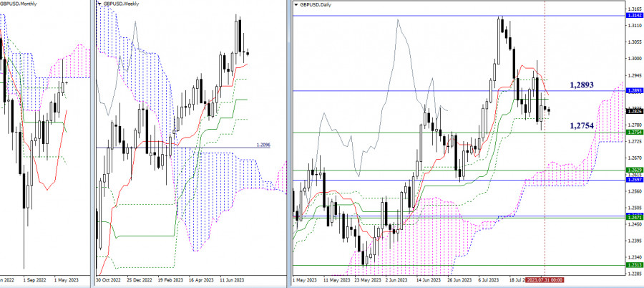Click the 1.2340 price scale value
The width and height of the screenshot is (644, 288).
coord(634,257)
